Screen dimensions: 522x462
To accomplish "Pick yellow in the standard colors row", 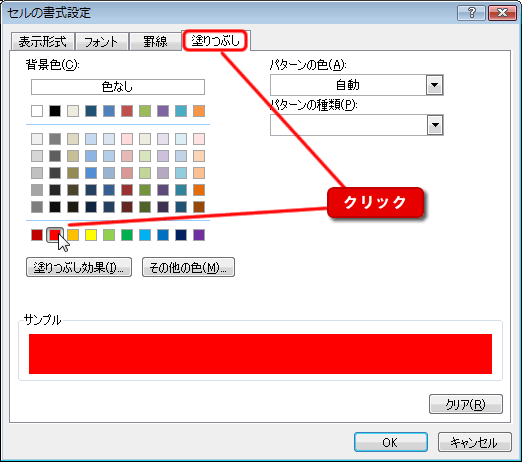I will (x=91, y=235).
